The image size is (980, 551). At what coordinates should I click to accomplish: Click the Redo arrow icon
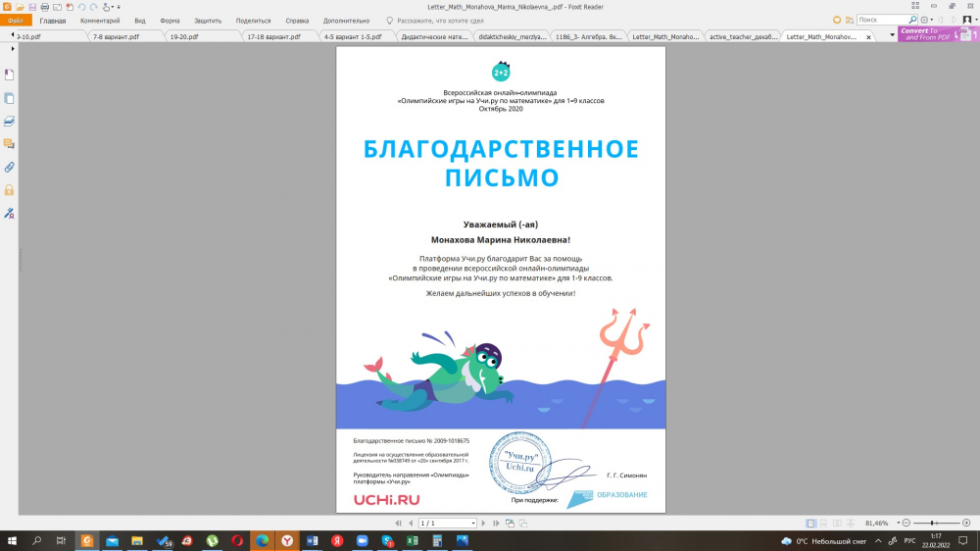(93, 7)
